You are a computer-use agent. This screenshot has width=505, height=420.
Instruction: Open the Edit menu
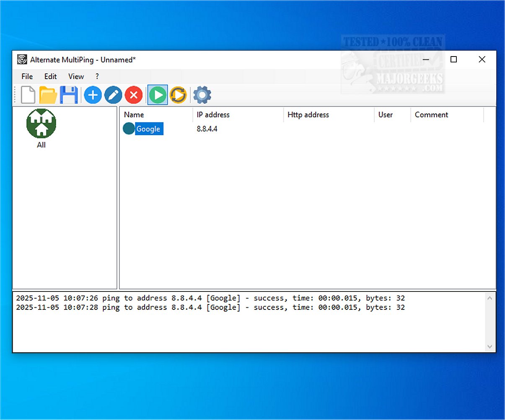pos(51,76)
